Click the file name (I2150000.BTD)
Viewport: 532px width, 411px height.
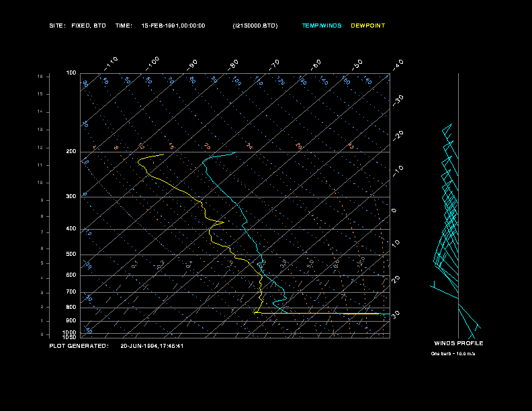(x=255, y=26)
